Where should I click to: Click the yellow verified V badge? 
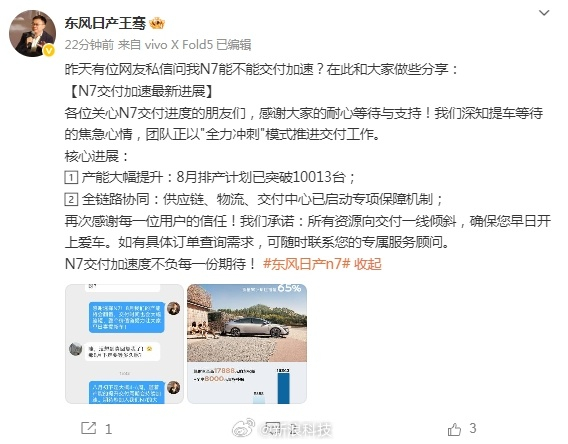tap(49, 51)
